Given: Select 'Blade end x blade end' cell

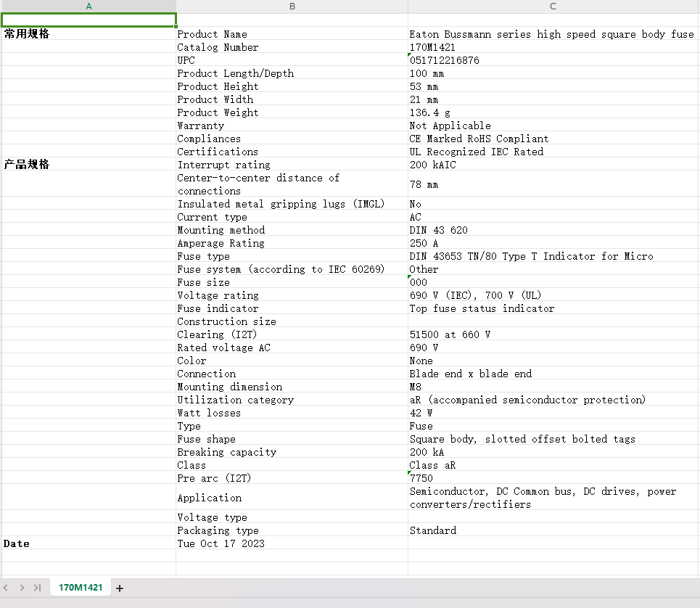Looking at the screenshot, I should 553,374.
